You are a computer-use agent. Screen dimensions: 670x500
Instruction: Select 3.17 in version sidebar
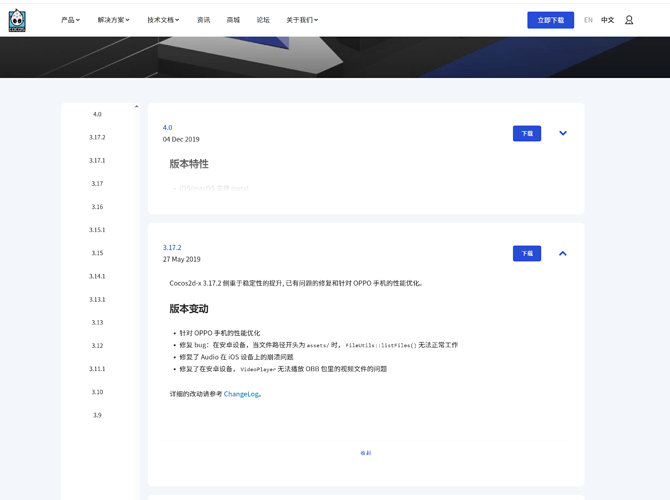(x=97, y=183)
